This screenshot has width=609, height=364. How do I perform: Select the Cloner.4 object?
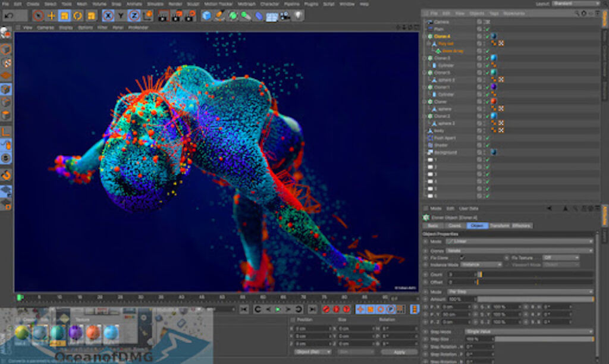pos(442,36)
